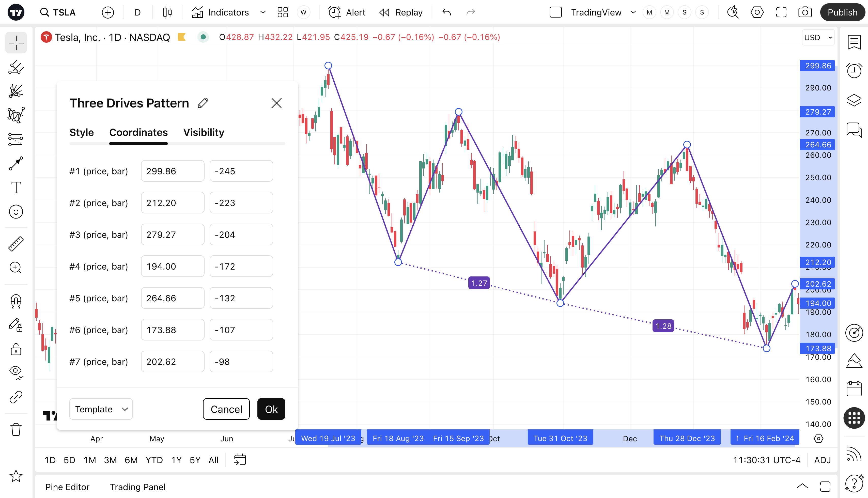Image resolution: width=868 pixels, height=498 pixels.
Task: Select the Measure ruler tool
Action: coord(16,244)
